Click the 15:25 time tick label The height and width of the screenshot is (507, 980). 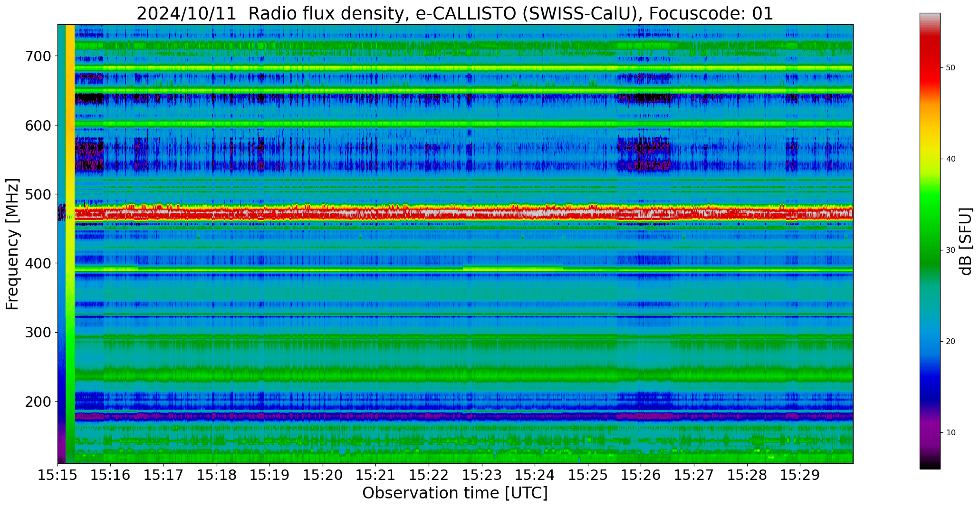pos(588,475)
